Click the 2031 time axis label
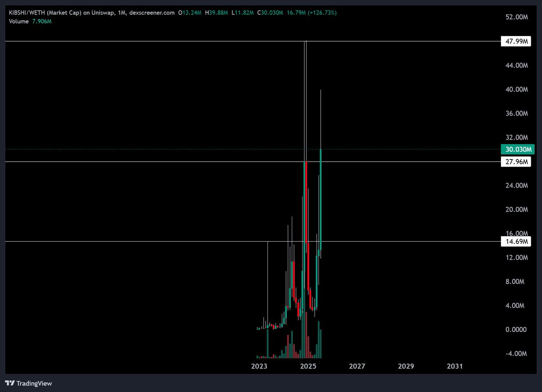This screenshot has width=542, height=392. click(454, 366)
